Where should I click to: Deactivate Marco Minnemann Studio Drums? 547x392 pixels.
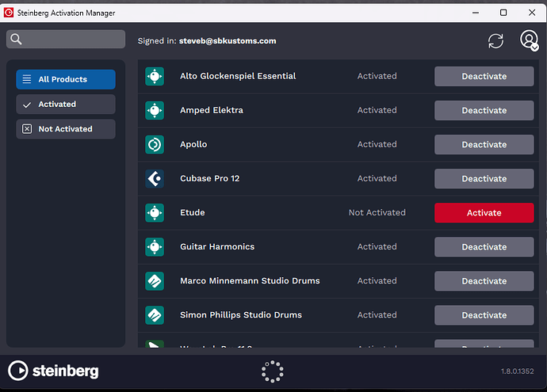pos(484,281)
